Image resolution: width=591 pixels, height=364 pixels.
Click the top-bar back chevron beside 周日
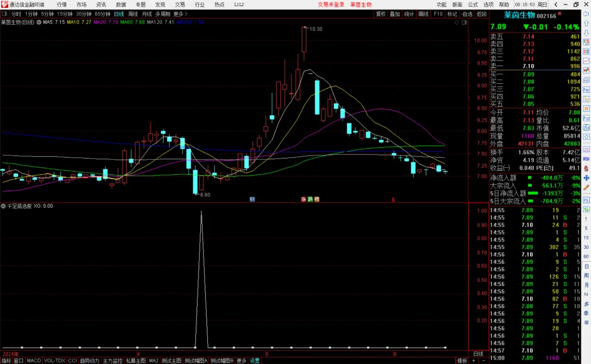555,4
